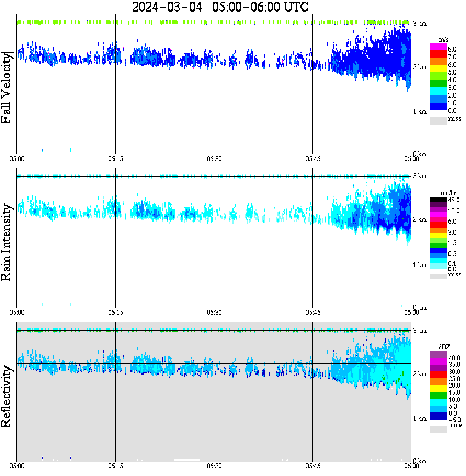Click the 05:00 tick label under Fall Velocity
Viewport: 466px width, 476px height.
click(17, 159)
